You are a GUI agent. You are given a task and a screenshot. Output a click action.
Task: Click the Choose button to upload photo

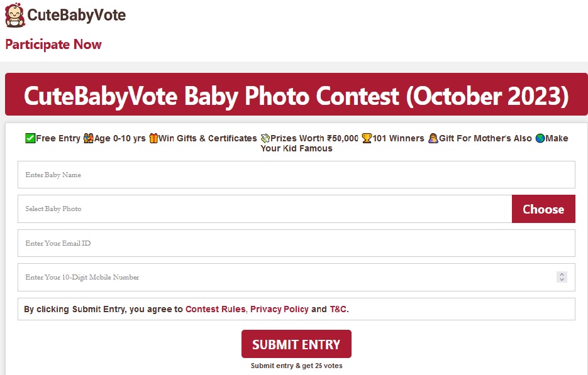click(543, 209)
